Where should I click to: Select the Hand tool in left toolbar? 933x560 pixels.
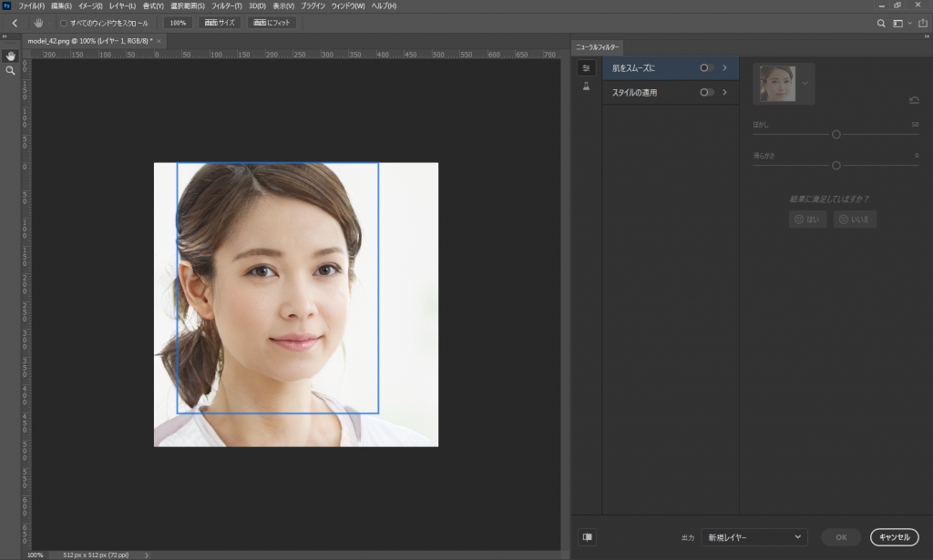(x=10, y=56)
